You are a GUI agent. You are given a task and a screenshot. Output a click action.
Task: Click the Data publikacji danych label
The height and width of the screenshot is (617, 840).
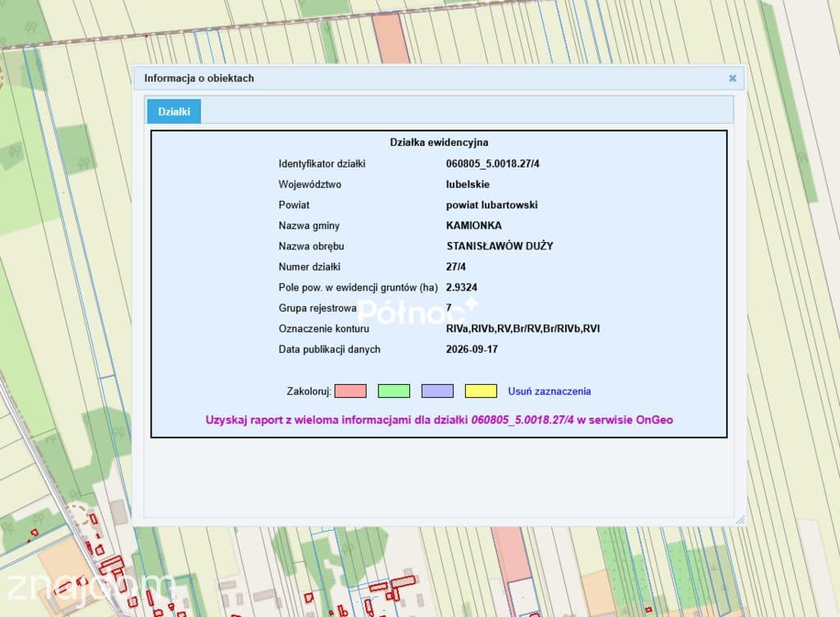click(330, 350)
